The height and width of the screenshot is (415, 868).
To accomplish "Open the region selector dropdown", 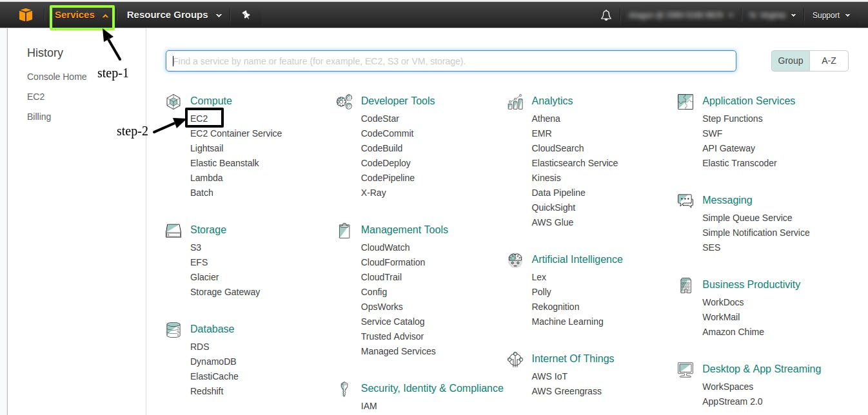I will (x=772, y=14).
